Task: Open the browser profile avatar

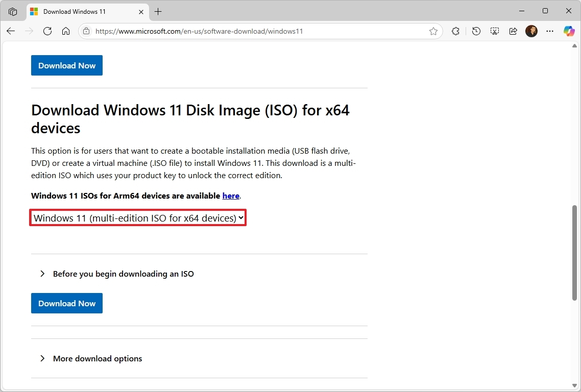Action: (531, 31)
